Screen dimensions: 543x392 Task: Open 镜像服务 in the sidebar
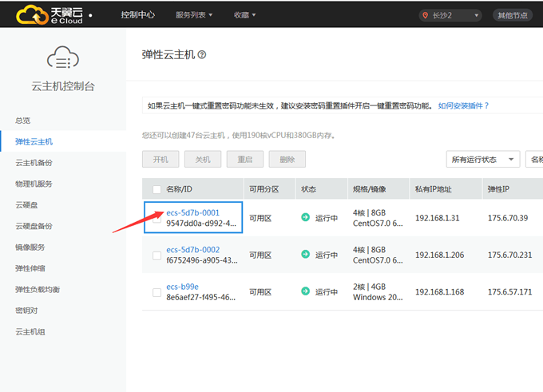(30, 247)
